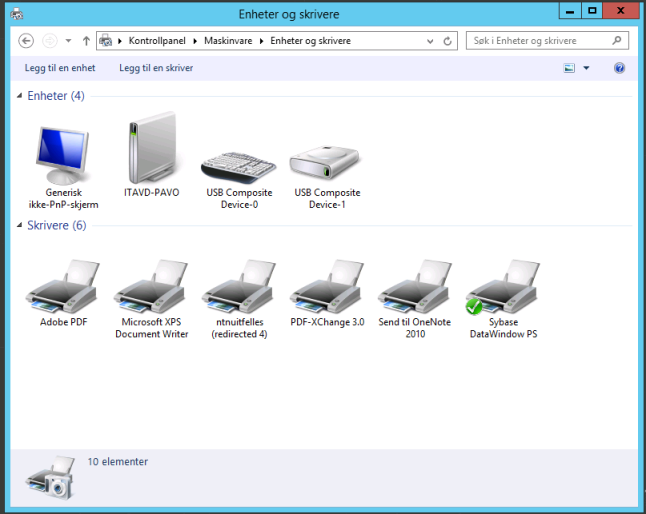Click the Back navigation arrow
This screenshot has height=514, width=646.
click(26, 41)
